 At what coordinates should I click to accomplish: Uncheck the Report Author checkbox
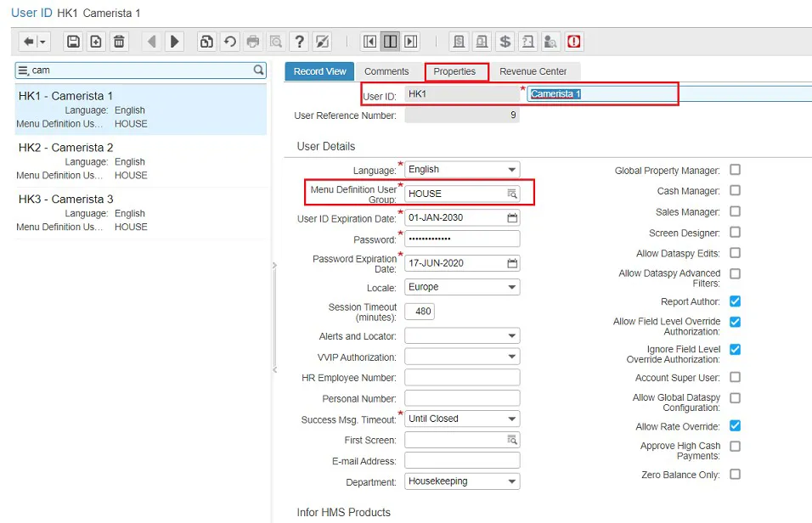click(735, 301)
